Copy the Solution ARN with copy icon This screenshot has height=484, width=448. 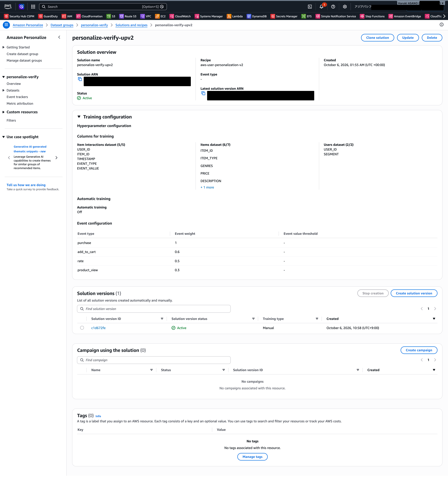(80, 79)
